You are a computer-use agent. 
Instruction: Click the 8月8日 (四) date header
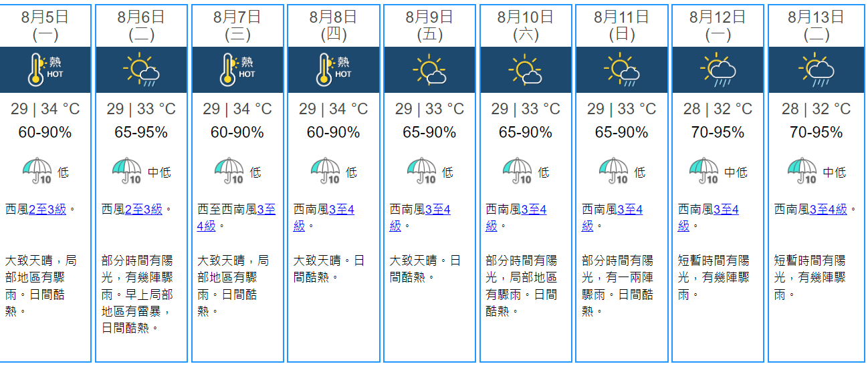tap(334, 25)
